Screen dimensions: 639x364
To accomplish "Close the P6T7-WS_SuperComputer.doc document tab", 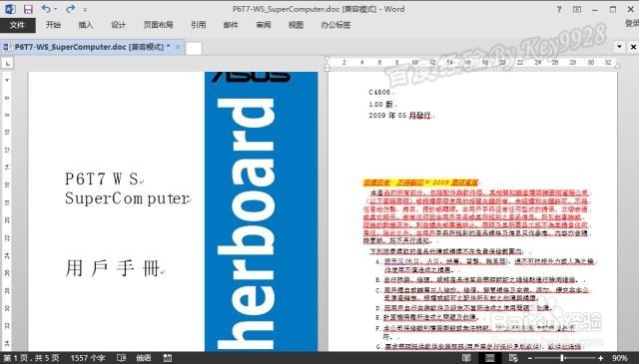I will pyautogui.click(x=178, y=47).
